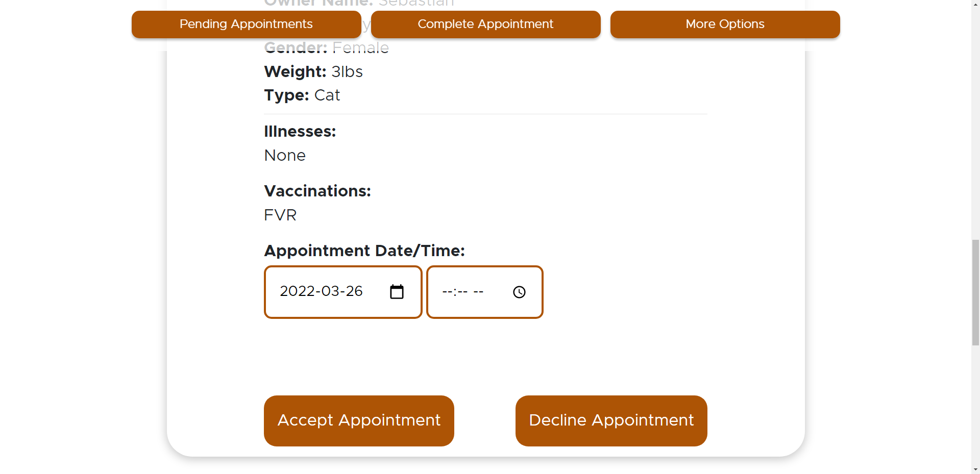Screen dimensions: 980x474
Task: Go to Pending Appointments
Action: 246,24
